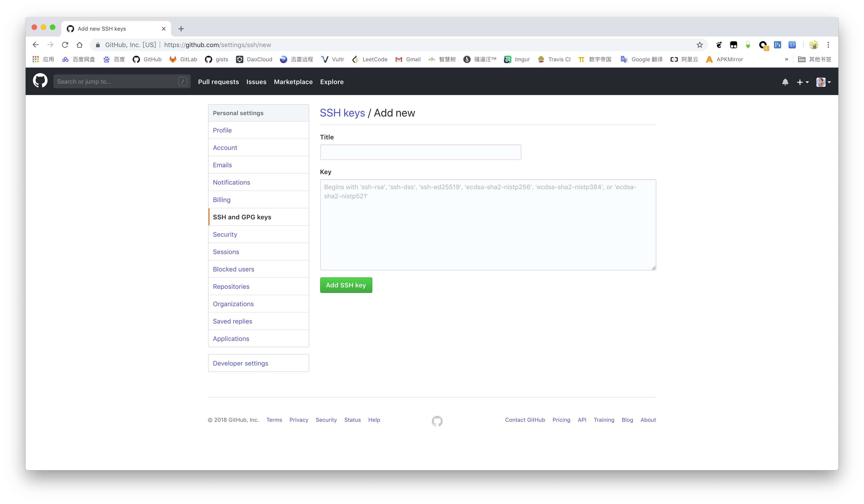Click the GitHub octocat logo in header
Viewport: 864px width, 504px height.
coord(40,81)
